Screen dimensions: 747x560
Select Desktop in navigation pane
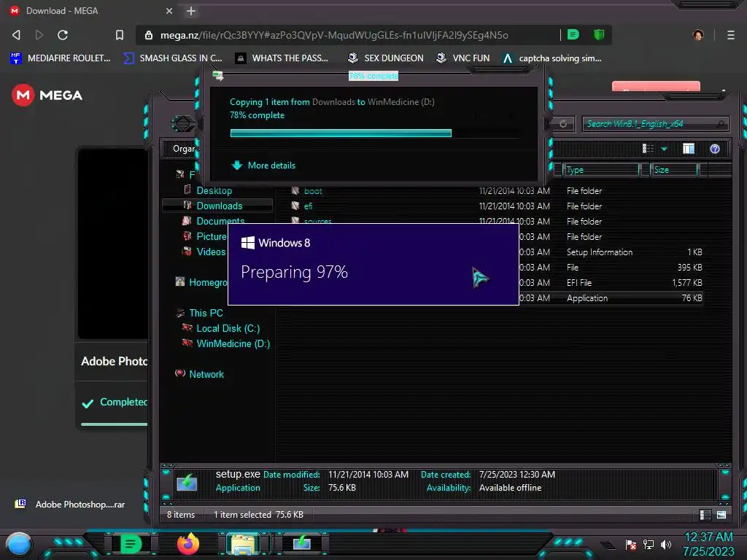click(x=214, y=190)
